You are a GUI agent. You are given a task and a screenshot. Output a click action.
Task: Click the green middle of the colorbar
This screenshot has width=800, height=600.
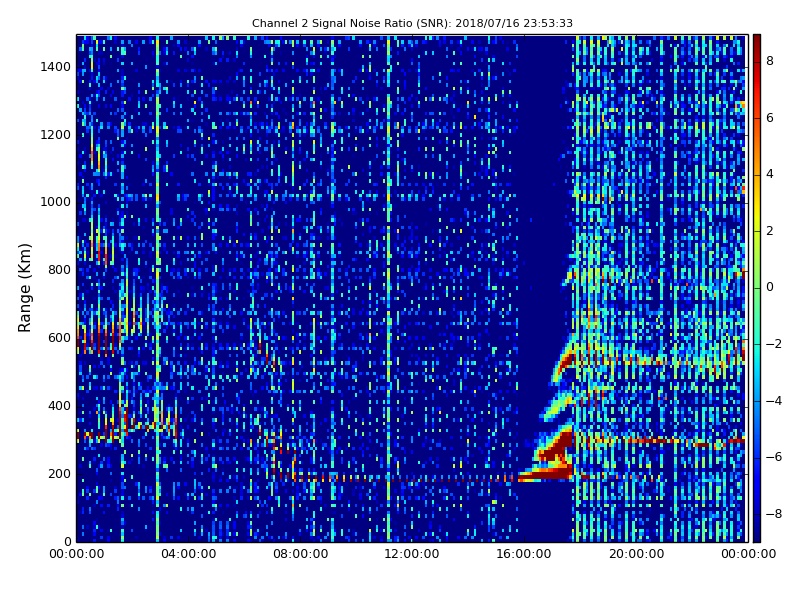pyautogui.click(x=757, y=288)
